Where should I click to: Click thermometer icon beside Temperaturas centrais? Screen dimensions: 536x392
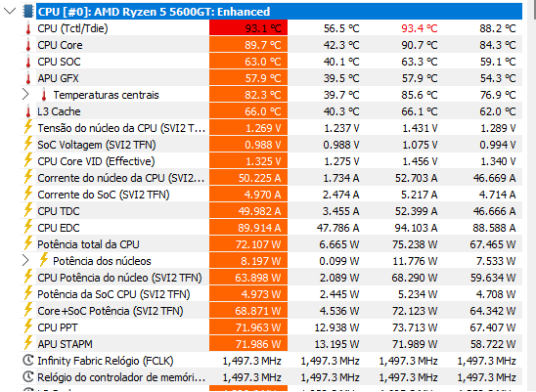coord(43,95)
